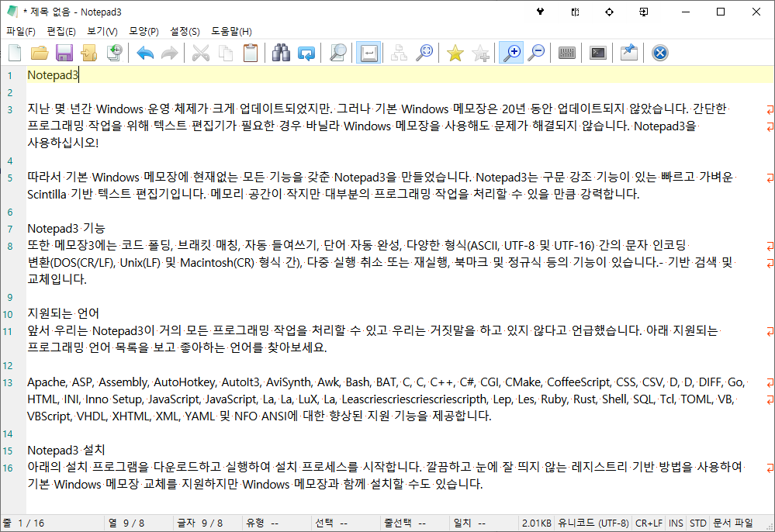
Task: Click the yellow star favorites icon
Action: 455,53
